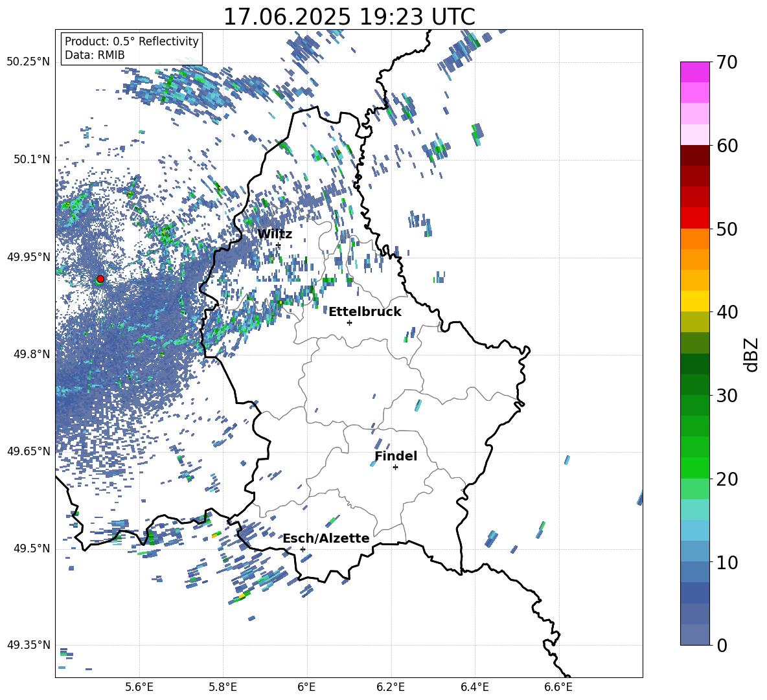Viewport: 767px width, 700px height.
Task: Click the 20 colorbar tick label
Action: tap(727, 479)
